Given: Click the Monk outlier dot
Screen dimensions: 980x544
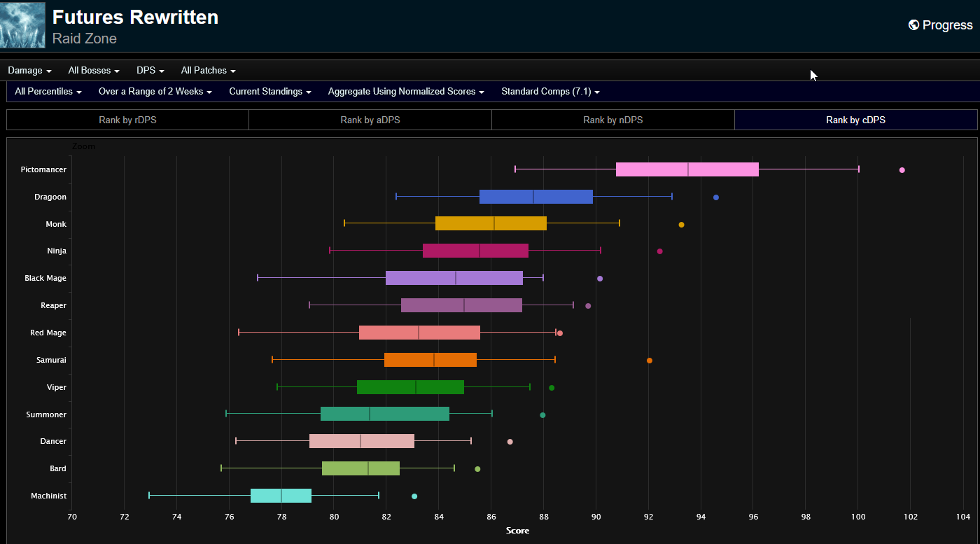Looking at the screenshot, I should [x=682, y=225].
